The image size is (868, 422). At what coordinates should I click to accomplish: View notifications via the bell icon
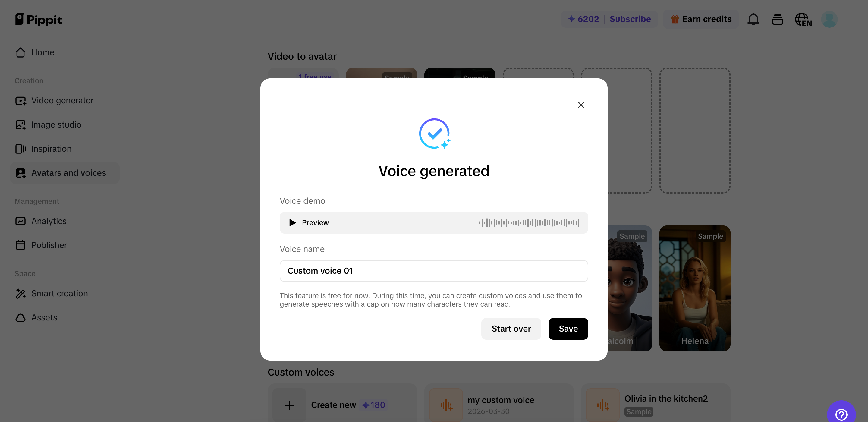click(753, 19)
